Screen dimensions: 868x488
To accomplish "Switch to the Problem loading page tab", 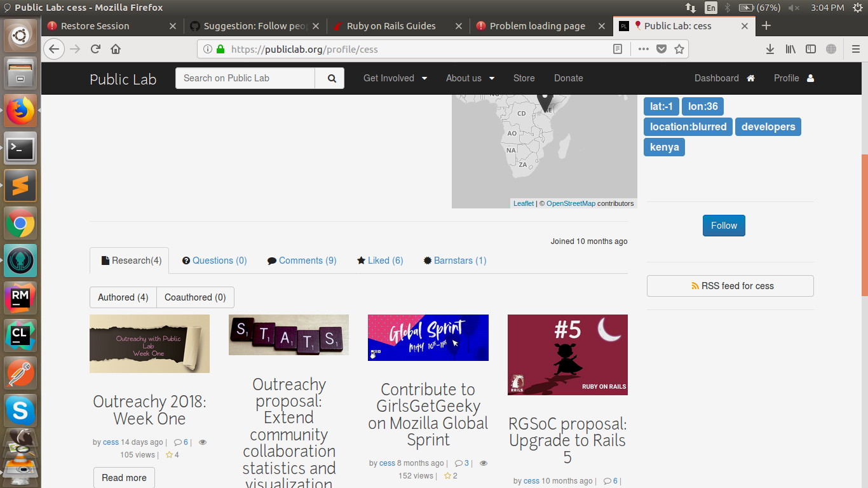I will point(541,26).
